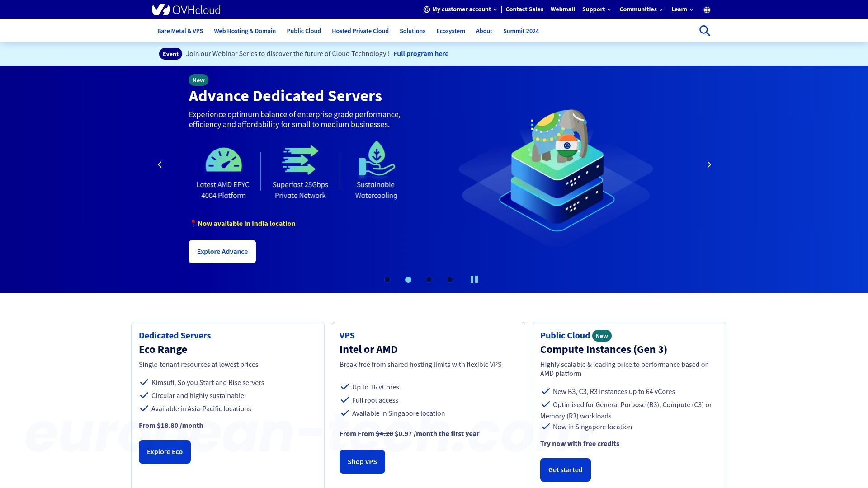Click Shop VPS

pyautogui.click(x=362, y=461)
